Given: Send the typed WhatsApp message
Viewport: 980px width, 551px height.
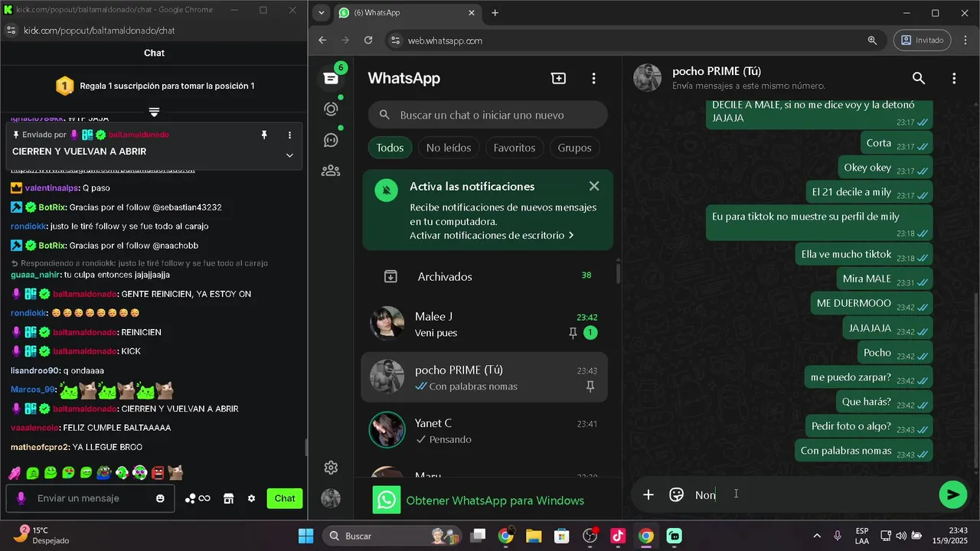Looking at the screenshot, I should coord(952,494).
